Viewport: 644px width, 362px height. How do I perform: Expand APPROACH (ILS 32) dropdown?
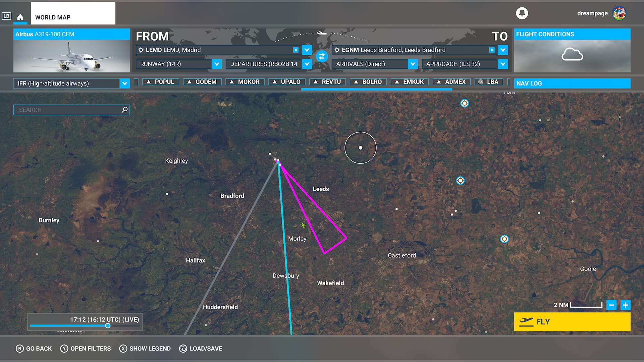502,64
